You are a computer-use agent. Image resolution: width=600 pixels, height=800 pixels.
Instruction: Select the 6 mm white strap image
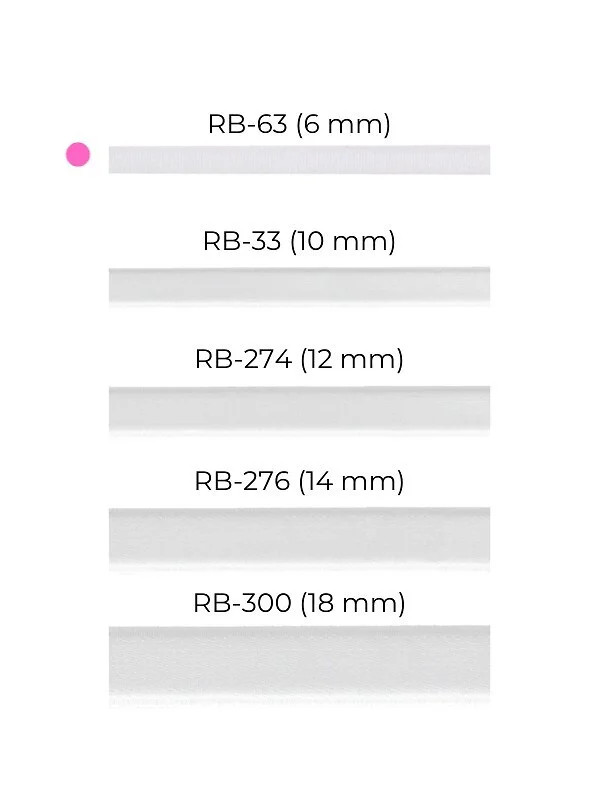click(299, 159)
